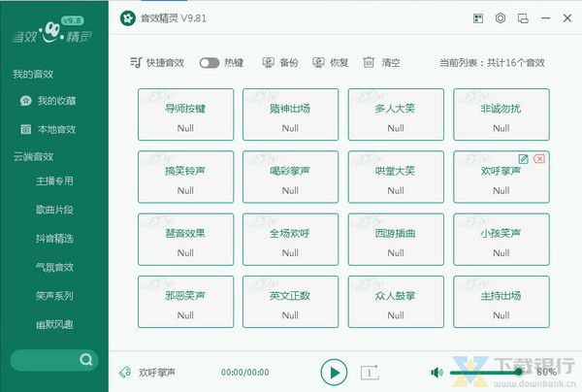
Task: Click the sidebar search field
Action: [x=54, y=360]
